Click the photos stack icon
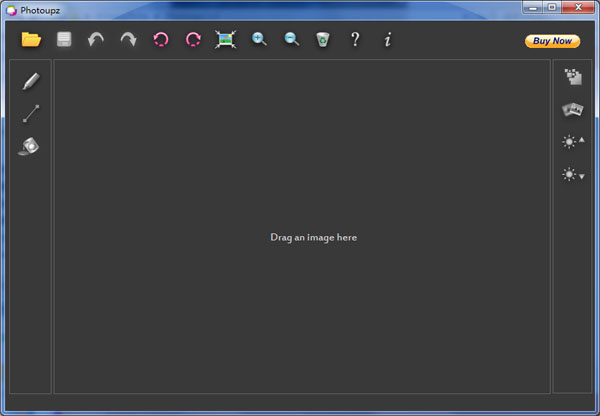Viewport: 600px width, 416px height. pos(573,109)
